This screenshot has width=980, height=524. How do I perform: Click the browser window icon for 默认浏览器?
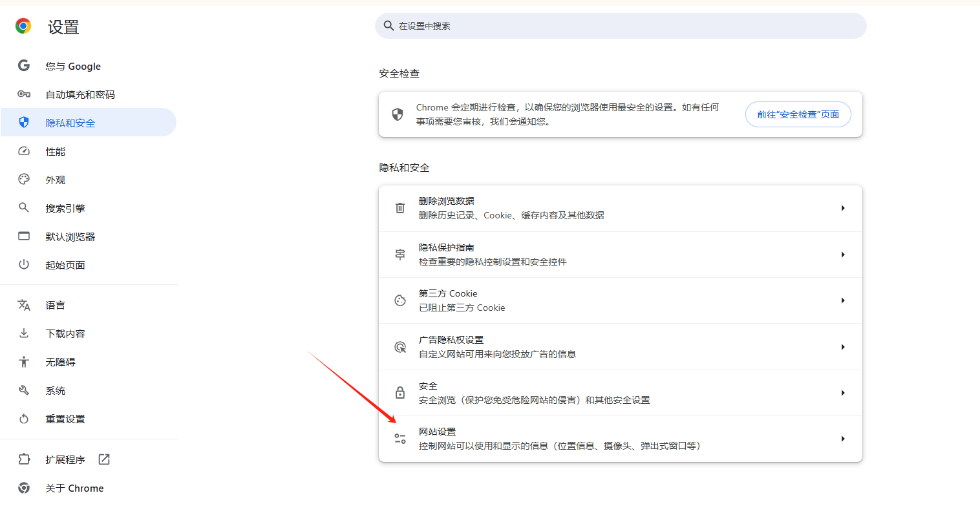pyautogui.click(x=24, y=236)
